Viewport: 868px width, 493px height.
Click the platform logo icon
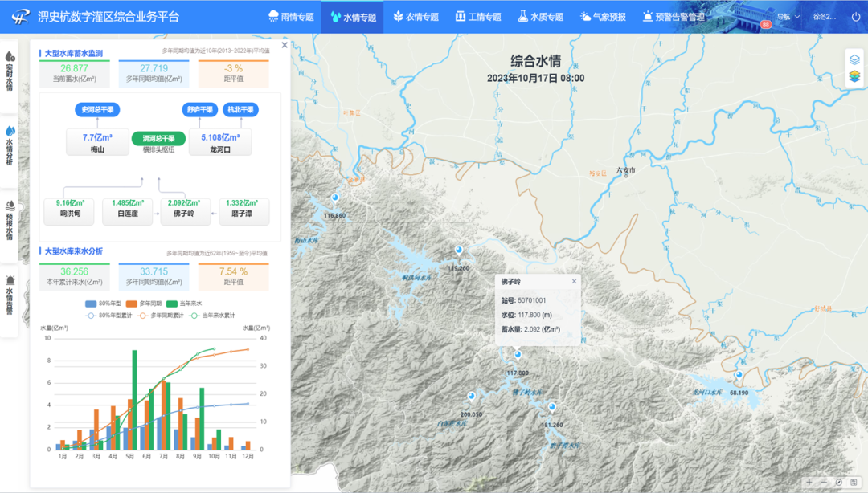pyautogui.click(x=20, y=17)
